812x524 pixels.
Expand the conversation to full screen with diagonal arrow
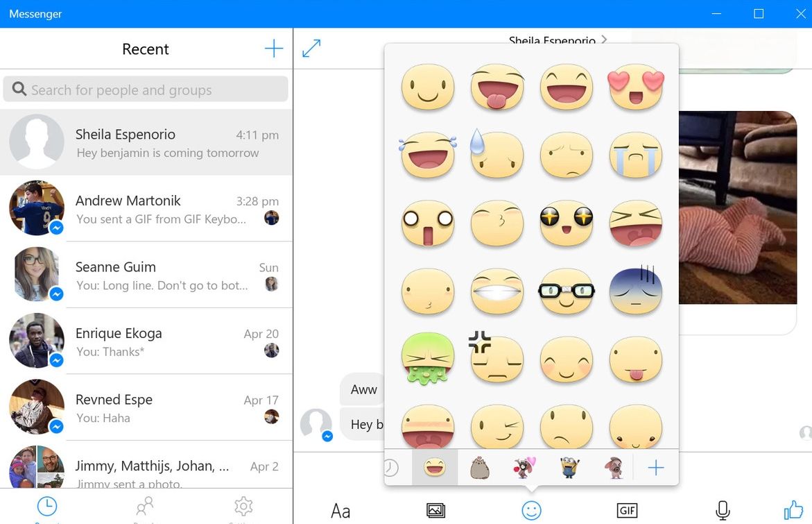pos(310,48)
